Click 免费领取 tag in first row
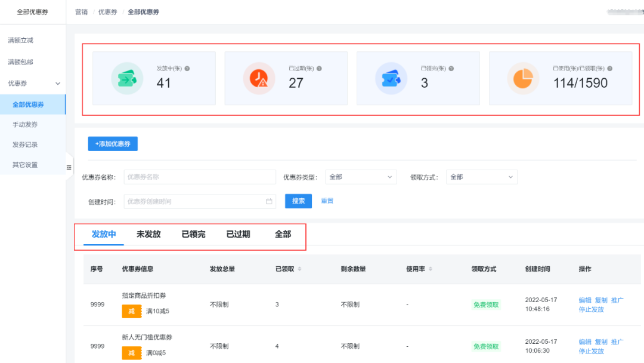 tap(486, 304)
